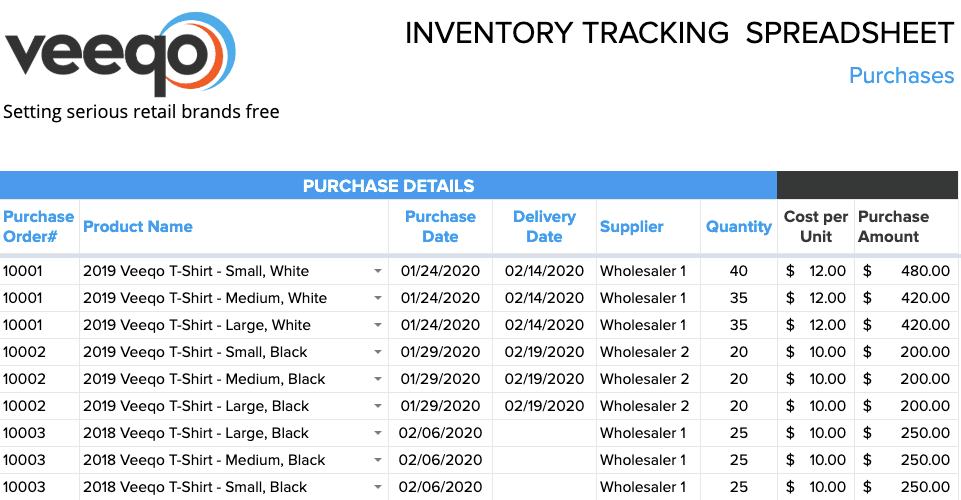Screen dimensions: 961x500
Task: Open dropdown for 2019 Small, Black T-Shirt
Action: (378, 352)
